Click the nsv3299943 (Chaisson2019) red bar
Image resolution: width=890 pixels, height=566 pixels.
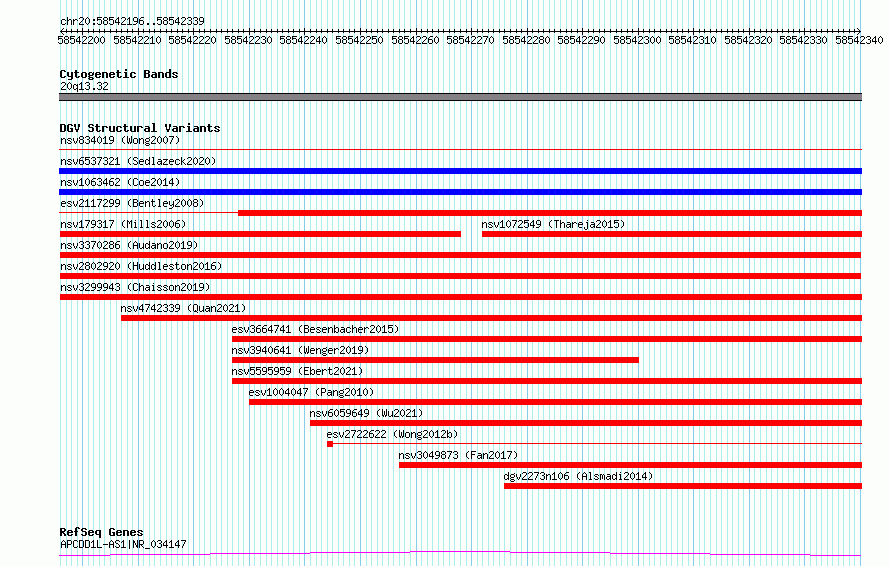[x=460, y=297]
